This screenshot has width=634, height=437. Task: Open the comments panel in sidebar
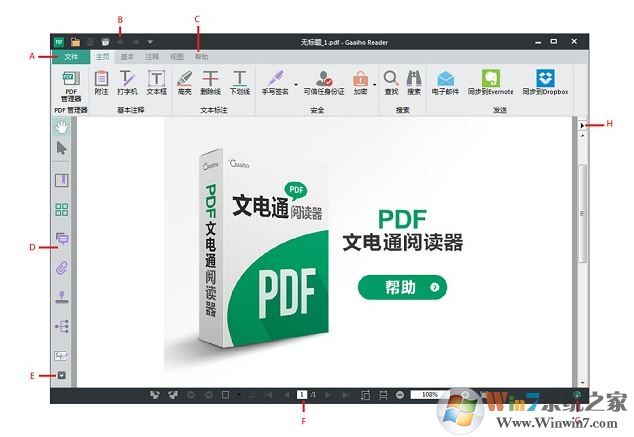(62, 239)
